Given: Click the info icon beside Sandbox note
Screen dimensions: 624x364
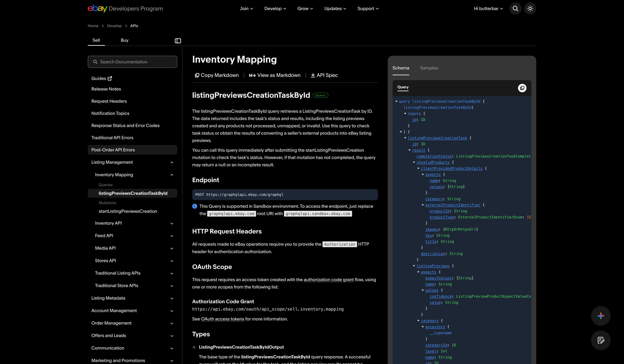Looking at the screenshot, I should point(195,206).
